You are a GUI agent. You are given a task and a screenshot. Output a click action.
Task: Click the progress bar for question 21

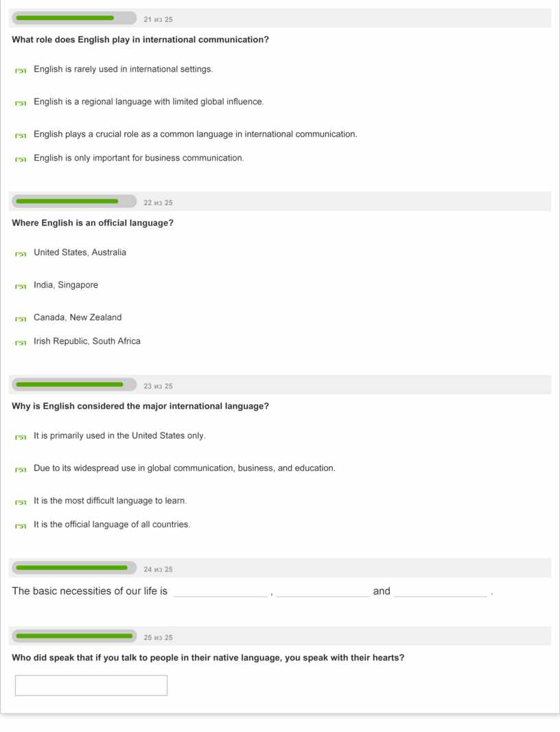pyautogui.click(x=74, y=19)
